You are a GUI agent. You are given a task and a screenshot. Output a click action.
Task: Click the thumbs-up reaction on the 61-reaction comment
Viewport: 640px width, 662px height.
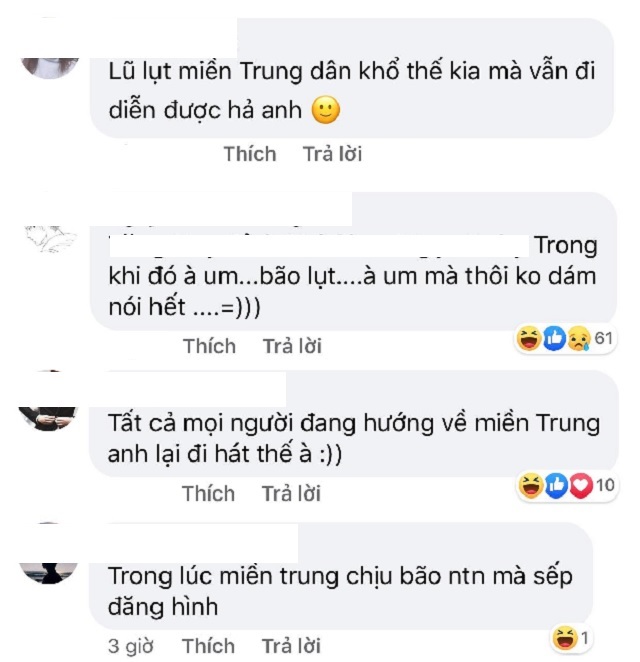coord(554,339)
